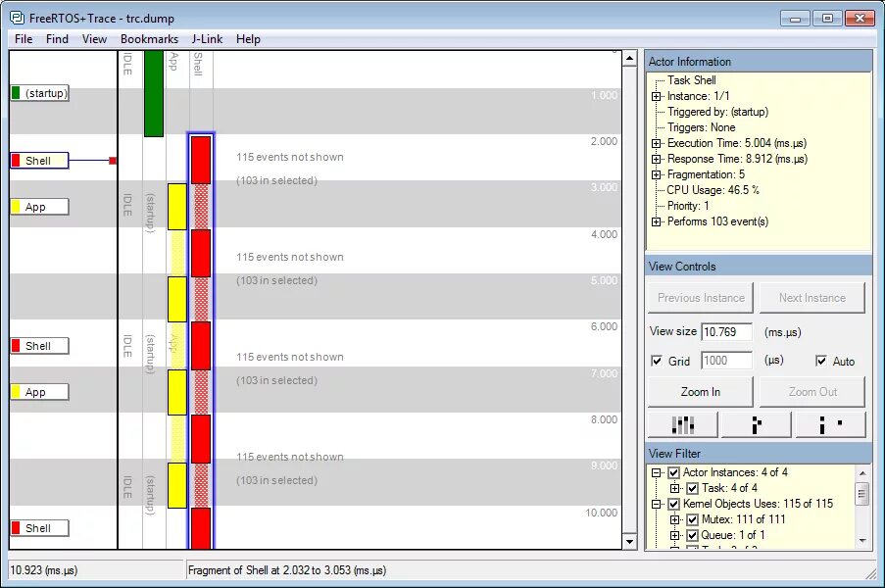Screen dimensions: 885x588
Task: Select the yellow App fragment starting at 3.000
Action: (x=177, y=207)
